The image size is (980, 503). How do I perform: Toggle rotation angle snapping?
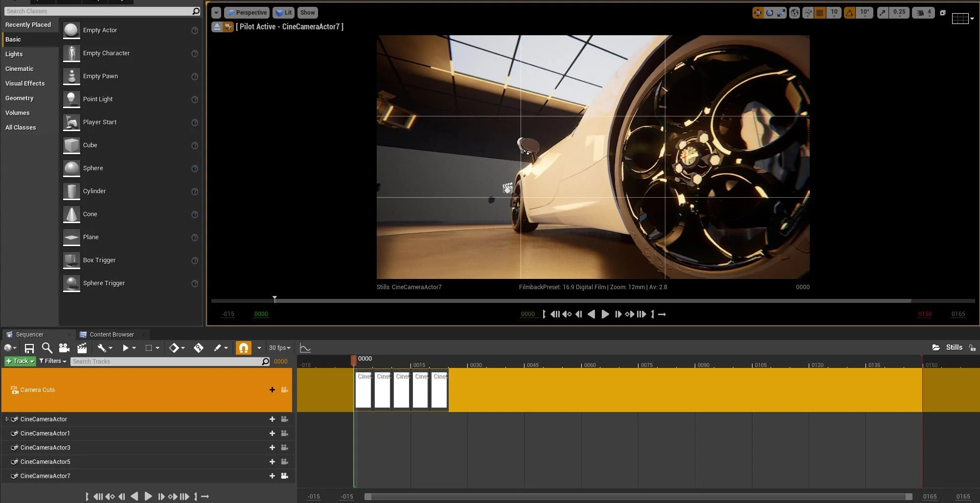[850, 13]
